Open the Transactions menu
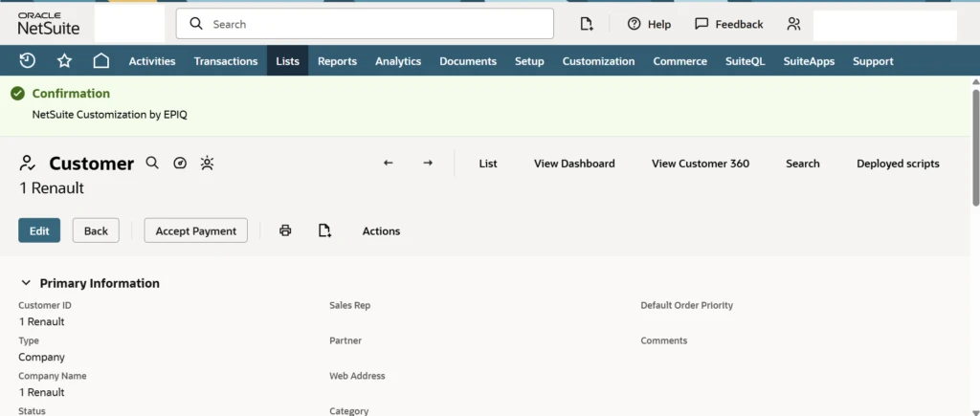This screenshot has height=416, width=980. [x=226, y=61]
